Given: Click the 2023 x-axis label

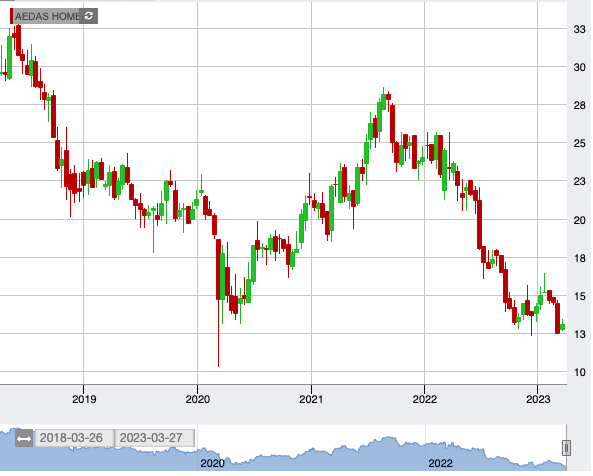Looking at the screenshot, I should point(538,399).
